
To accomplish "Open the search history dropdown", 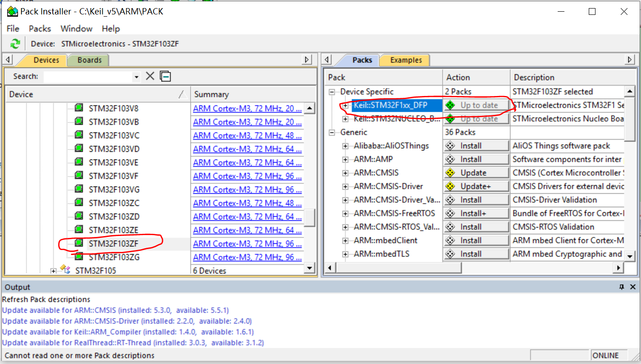I will pos(136,77).
